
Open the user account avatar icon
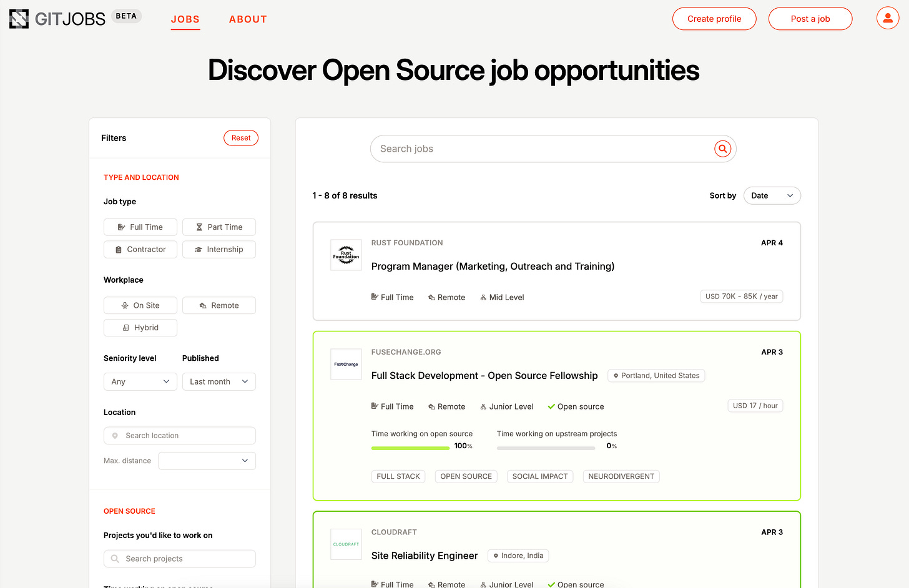click(x=888, y=18)
